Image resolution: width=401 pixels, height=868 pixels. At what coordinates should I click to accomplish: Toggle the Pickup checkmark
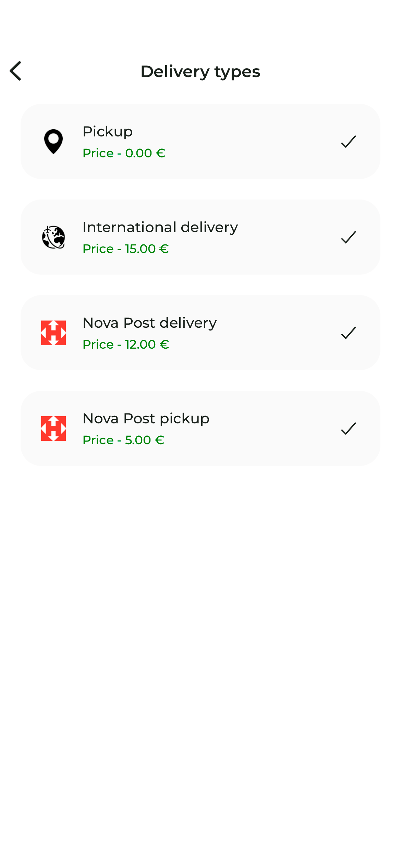349,141
